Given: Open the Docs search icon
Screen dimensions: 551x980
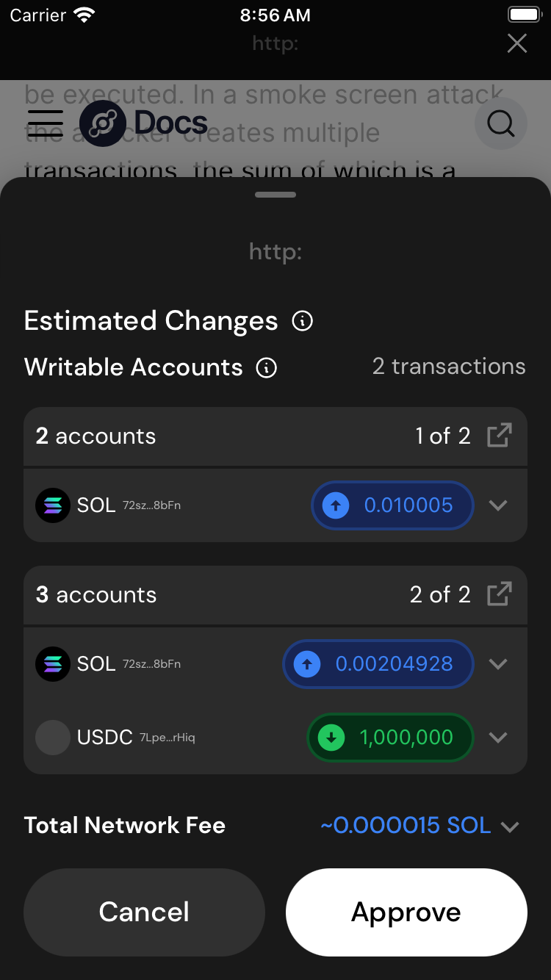Looking at the screenshot, I should [501, 123].
